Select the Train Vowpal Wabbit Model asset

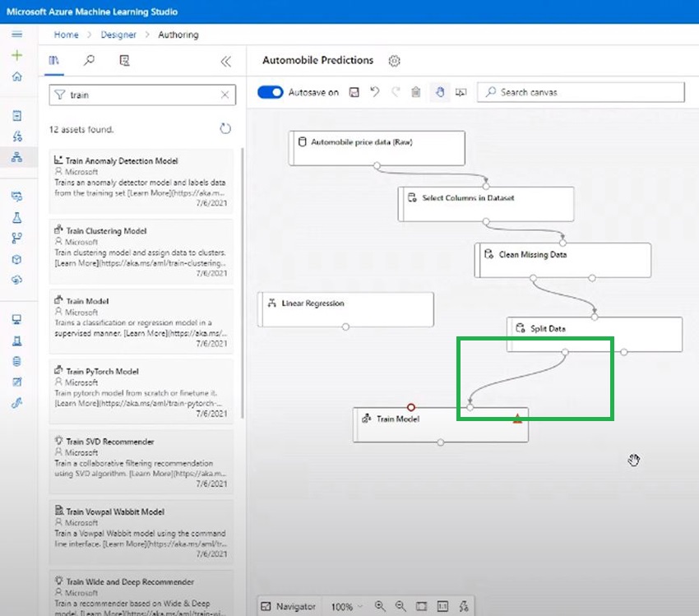141,532
